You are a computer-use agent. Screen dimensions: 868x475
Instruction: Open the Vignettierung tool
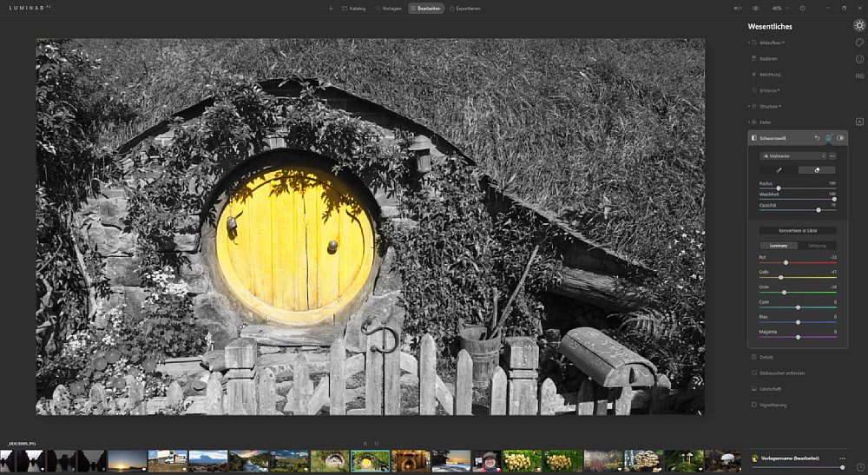click(x=773, y=405)
